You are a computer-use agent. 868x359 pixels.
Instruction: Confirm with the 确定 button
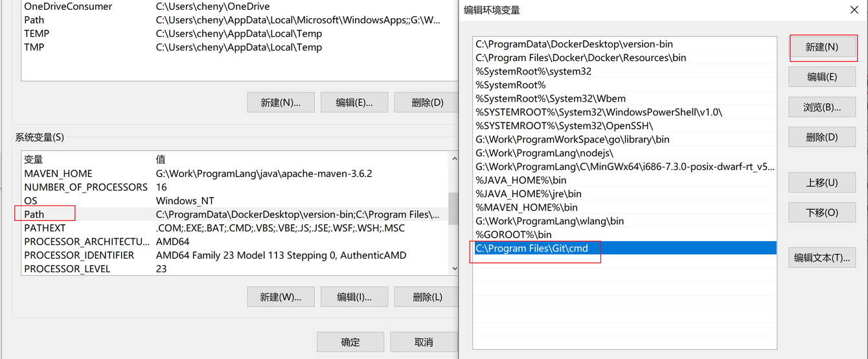350,342
